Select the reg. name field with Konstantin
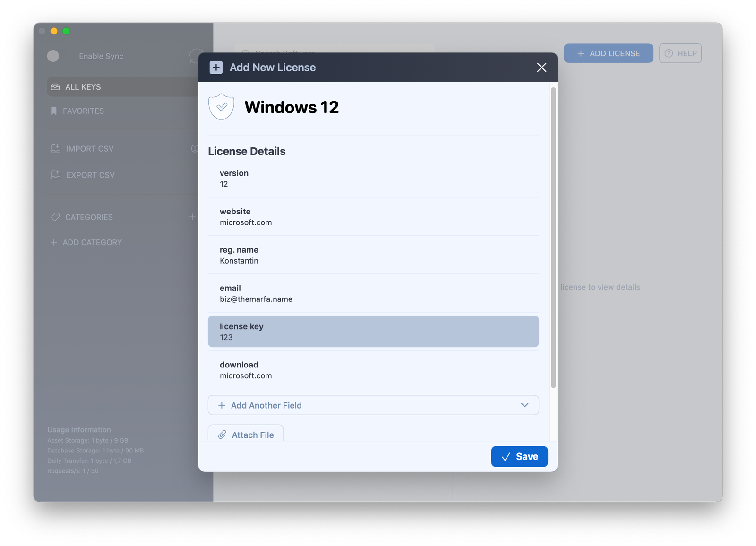Image resolution: width=756 pixels, height=546 pixels. (373, 255)
